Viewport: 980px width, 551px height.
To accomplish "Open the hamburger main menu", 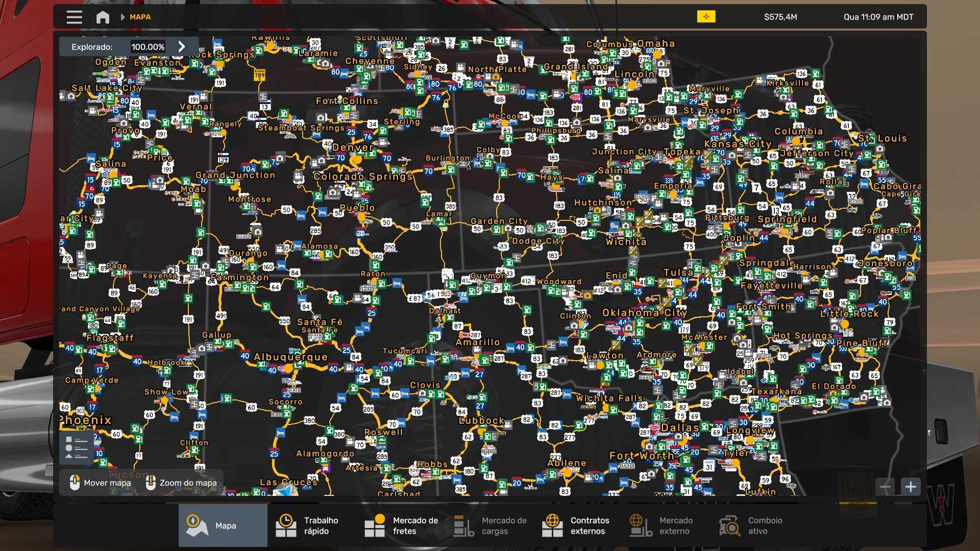I will pyautogui.click(x=74, y=17).
